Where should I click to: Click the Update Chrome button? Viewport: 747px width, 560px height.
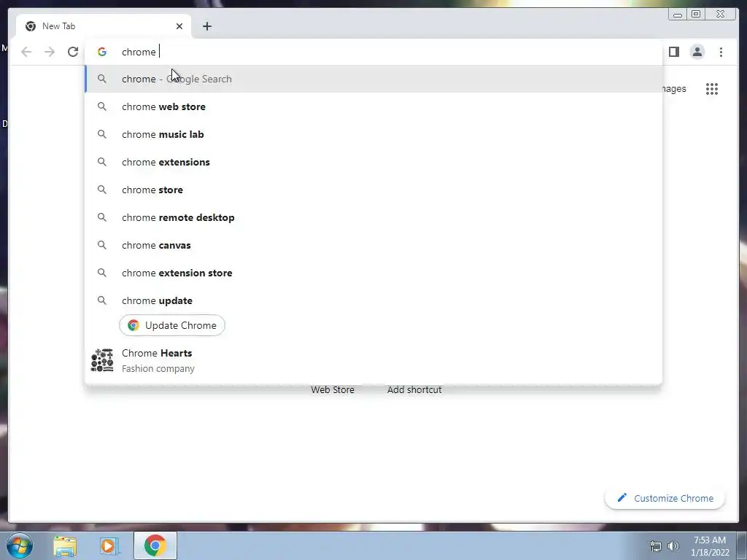coord(171,325)
